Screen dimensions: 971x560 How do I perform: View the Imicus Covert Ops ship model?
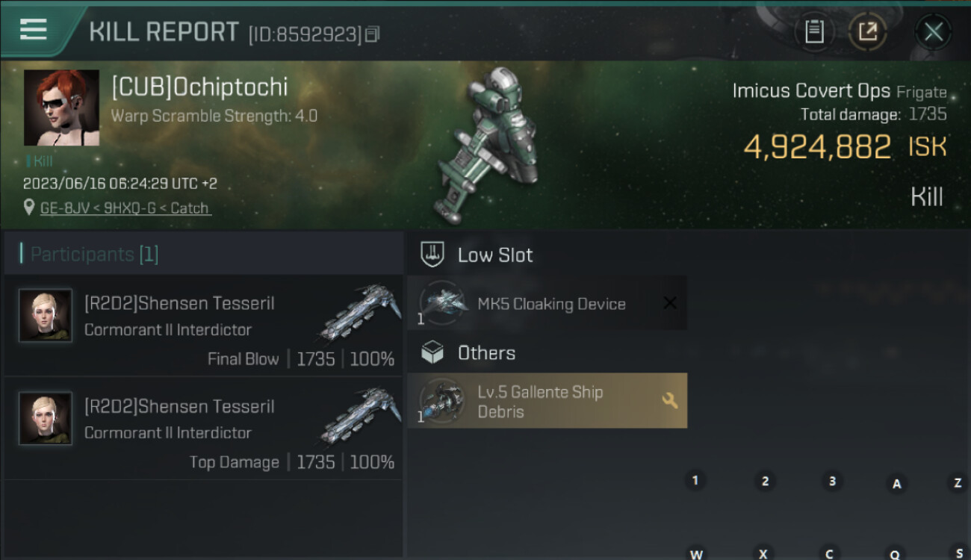(x=487, y=146)
